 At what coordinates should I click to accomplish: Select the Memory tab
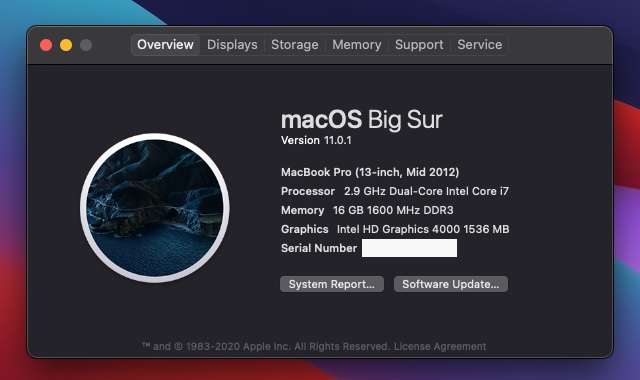coord(357,44)
